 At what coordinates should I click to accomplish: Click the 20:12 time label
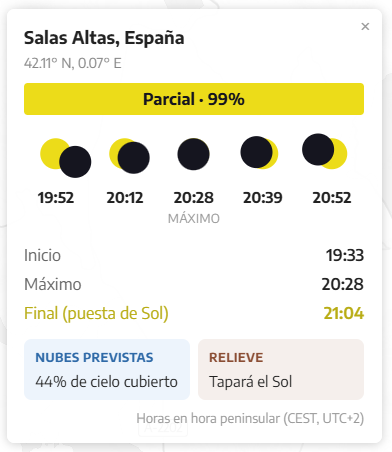click(125, 198)
